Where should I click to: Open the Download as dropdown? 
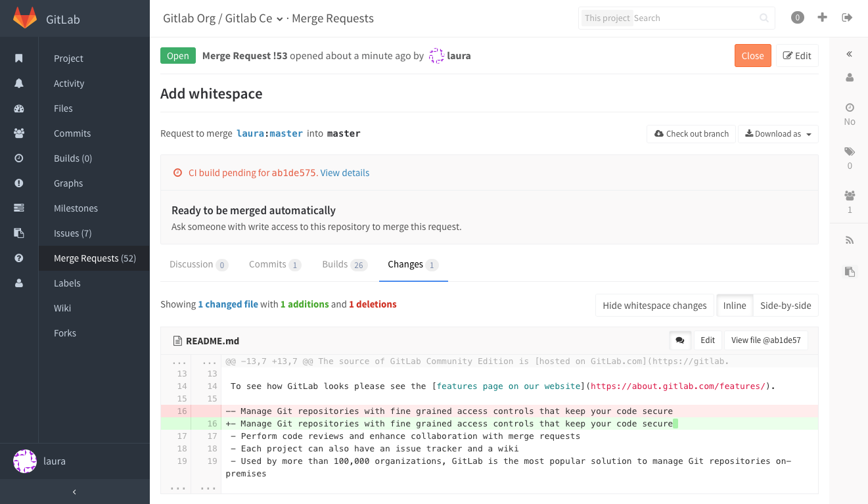click(x=778, y=134)
